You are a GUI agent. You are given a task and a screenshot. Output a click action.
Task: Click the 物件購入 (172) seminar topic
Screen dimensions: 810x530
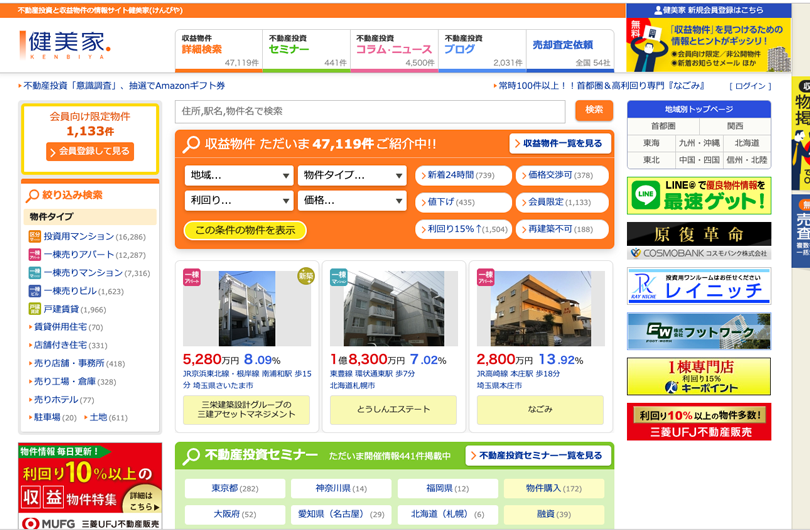(554, 488)
